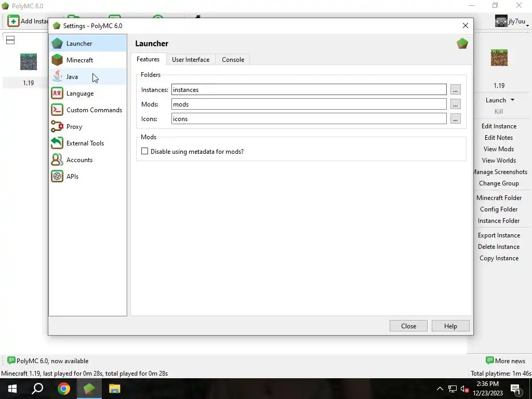Switch to the User Interface tab
Image resolution: width=532 pixels, height=399 pixels.
coord(191,59)
